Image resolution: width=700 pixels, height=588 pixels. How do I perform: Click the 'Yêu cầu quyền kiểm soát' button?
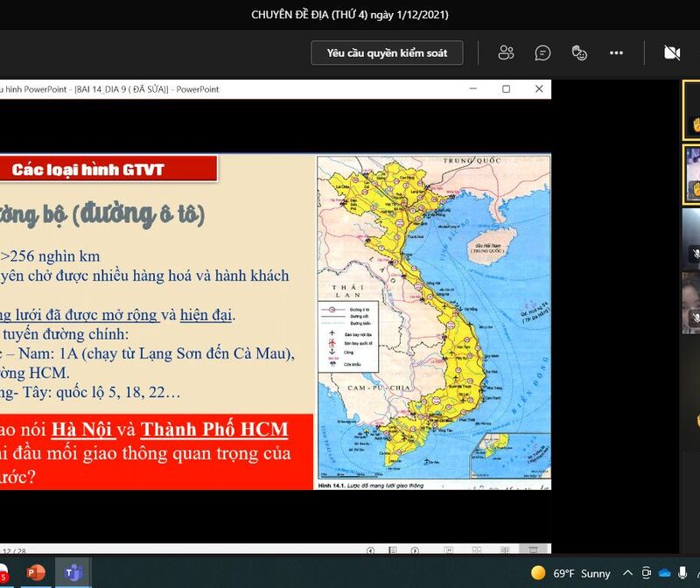(387, 53)
